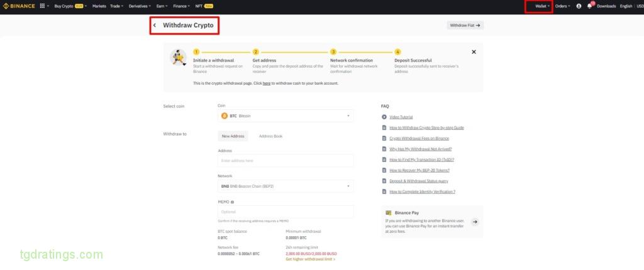Click the courier illustration in the steps banner
644x270 pixels.
pos(178,57)
